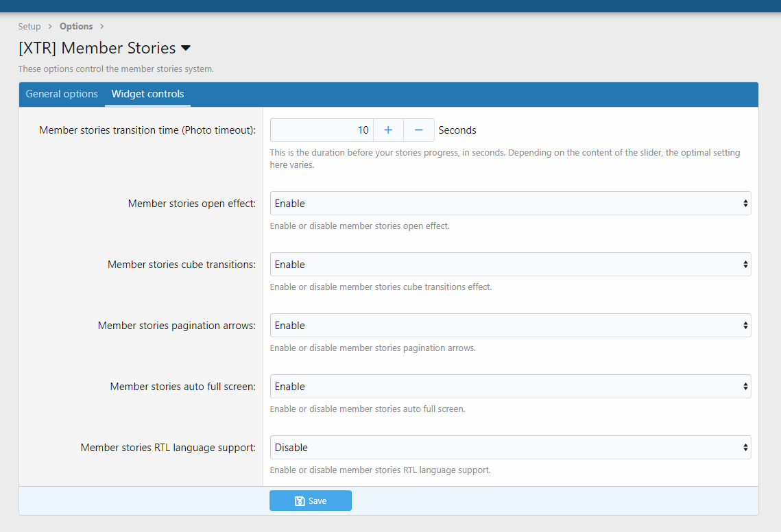This screenshot has height=532, width=781.
Task: Open Member stories open effect dropdown
Action: (x=510, y=204)
